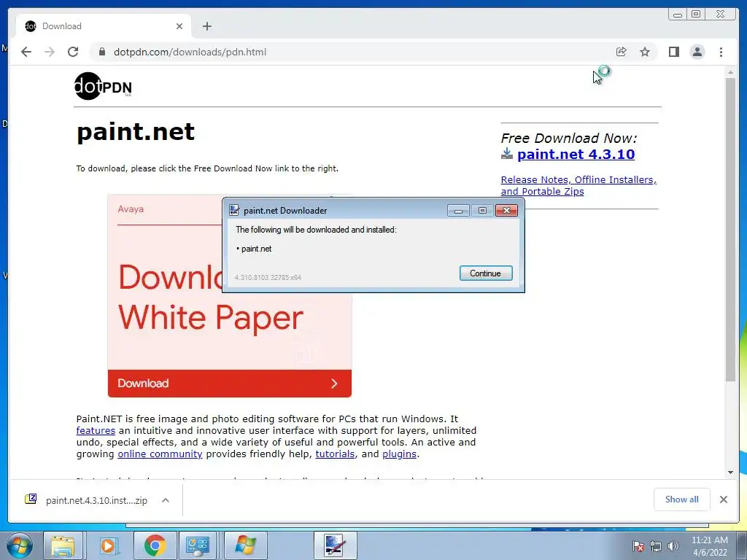Maximize the paint.net Downloader dialog
Viewport: 747px width, 560px height.
pyautogui.click(x=482, y=211)
